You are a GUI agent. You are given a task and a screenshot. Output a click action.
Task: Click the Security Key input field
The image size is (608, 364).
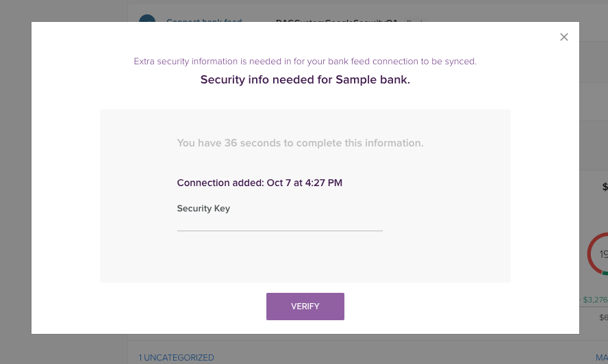pyautogui.click(x=279, y=223)
